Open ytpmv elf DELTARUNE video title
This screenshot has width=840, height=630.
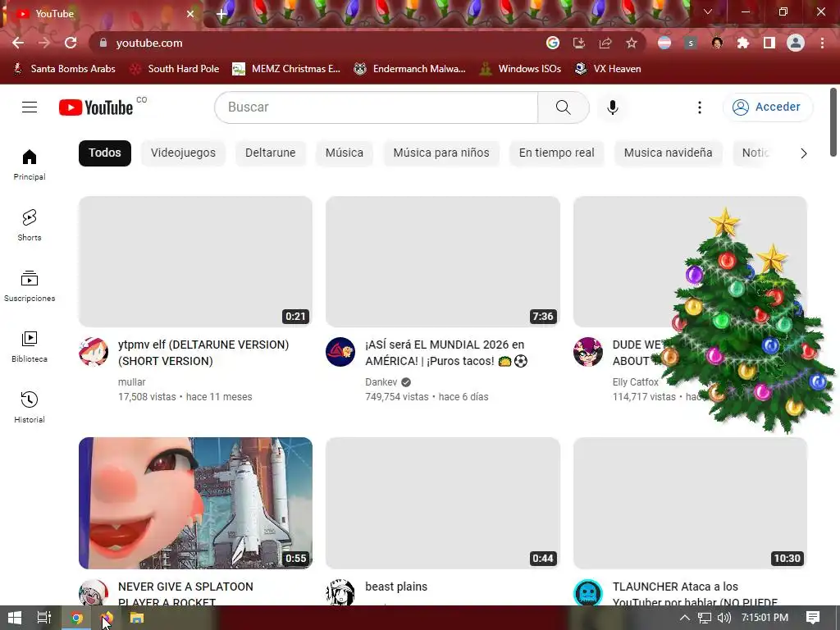coord(203,353)
